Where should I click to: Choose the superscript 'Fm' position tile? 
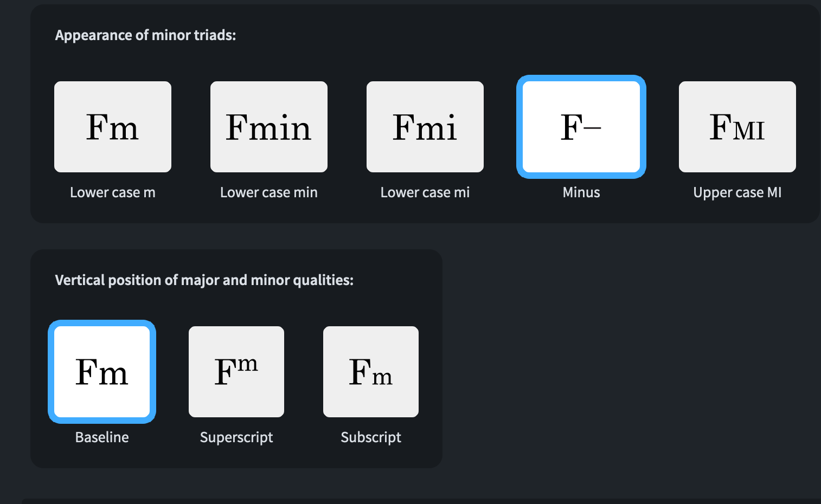coord(236,372)
